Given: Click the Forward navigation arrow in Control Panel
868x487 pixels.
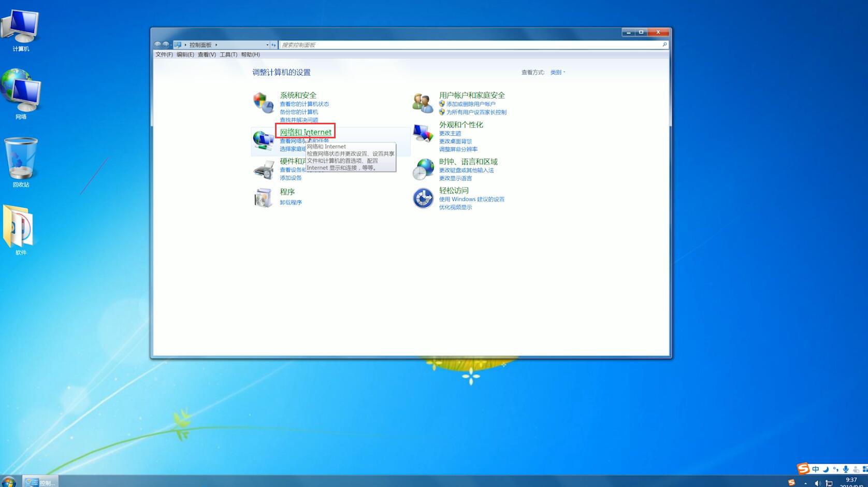Looking at the screenshot, I should pos(166,45).
